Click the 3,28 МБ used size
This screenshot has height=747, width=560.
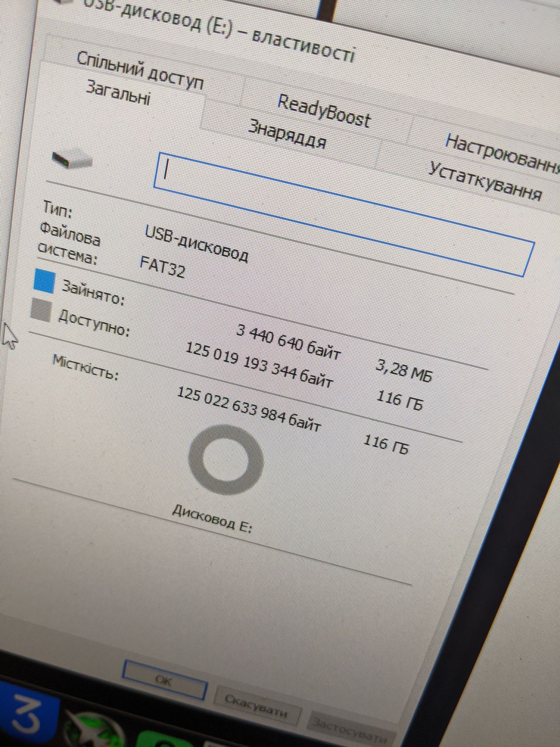click(404, 371)
